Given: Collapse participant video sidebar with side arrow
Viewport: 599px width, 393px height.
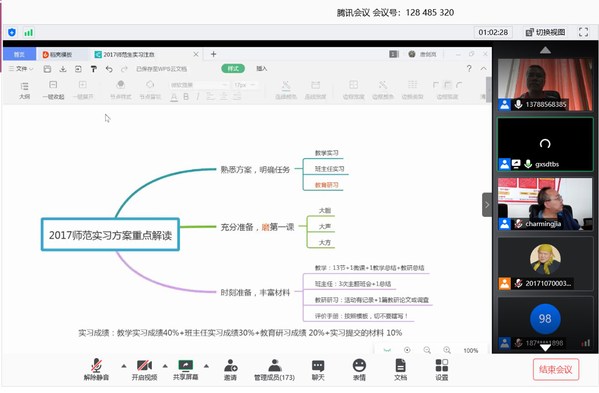Looking at the screenshot, I should click(487, 205).
